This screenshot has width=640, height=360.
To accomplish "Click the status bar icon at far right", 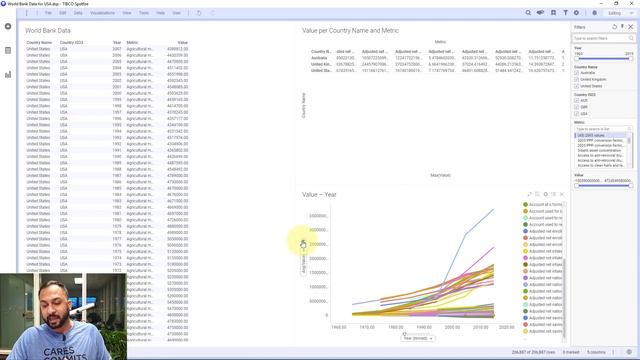I will pos(629,352).
